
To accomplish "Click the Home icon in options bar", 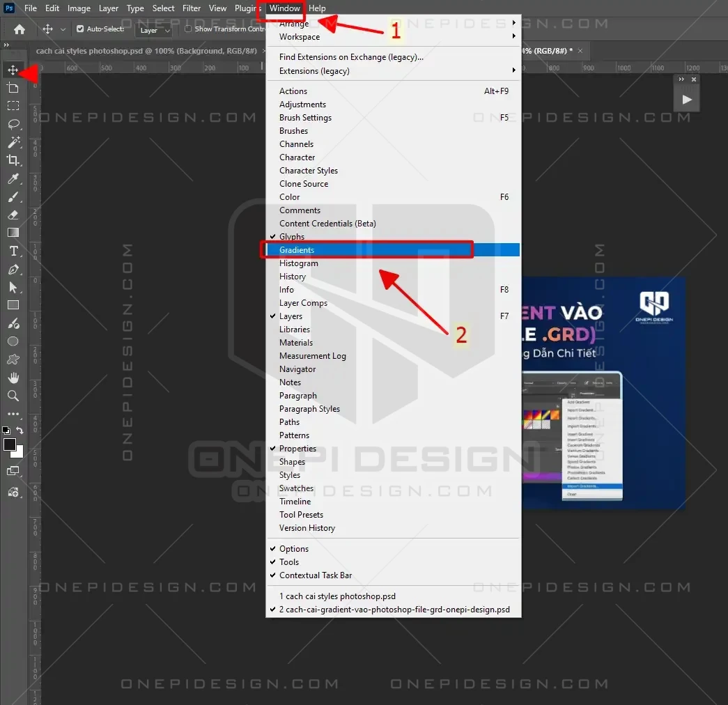I will click(x=20, y=29).
